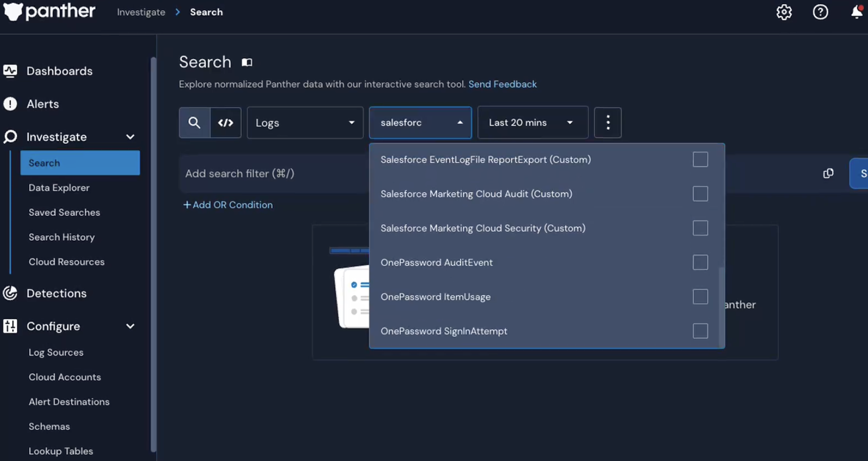Open the three-dot more options menu

pyautogui.click(x=608, y=123)
